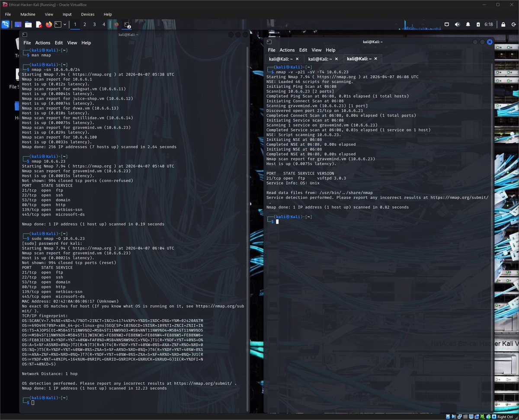Click the log out panel icon
519x420 pixels.
point(514,25)
